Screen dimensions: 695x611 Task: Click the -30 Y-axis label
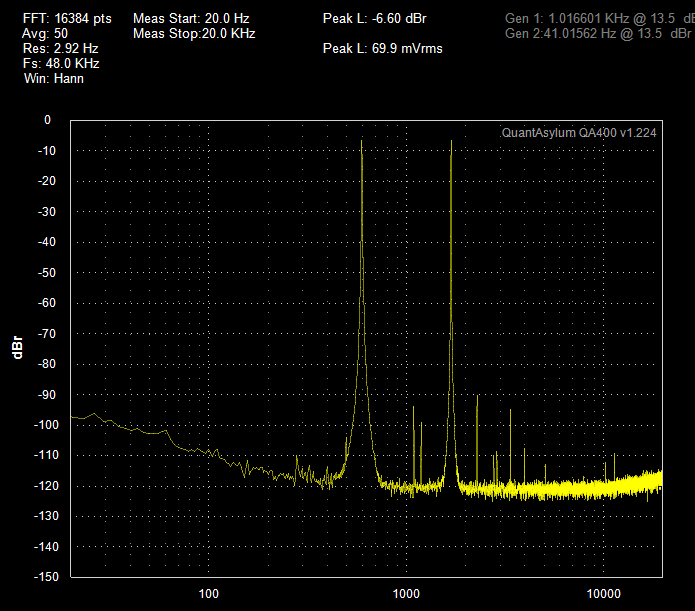47,212
